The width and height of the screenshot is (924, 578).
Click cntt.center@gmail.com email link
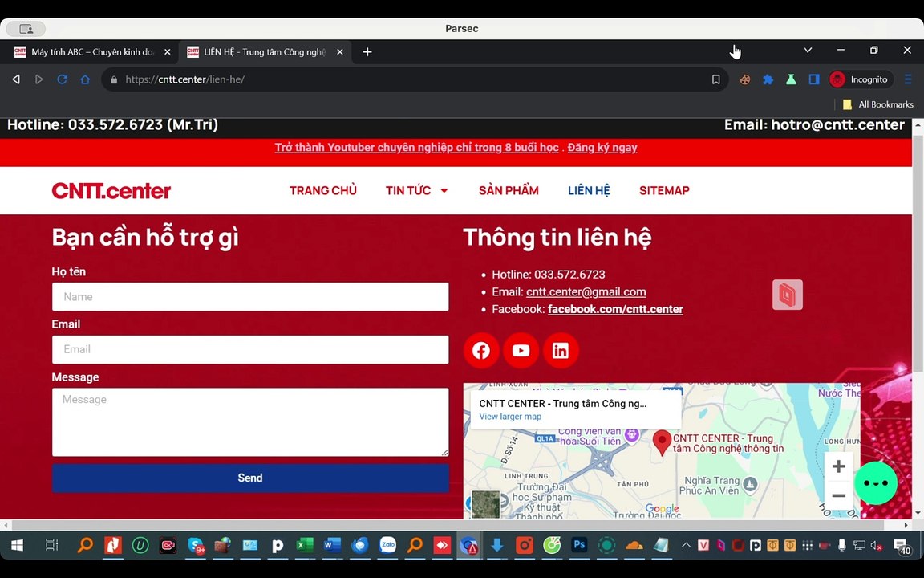coord(586,292)
